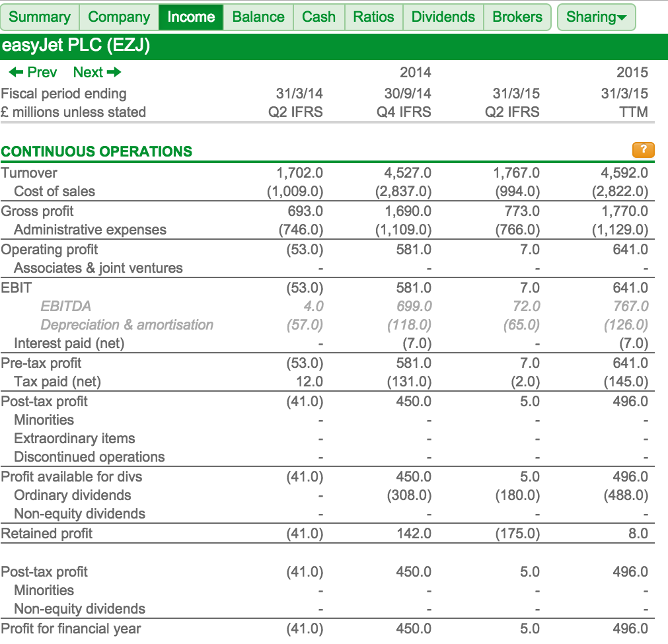The height and width of the screenshot is (644, 668).
Task: Click the Profit available for divs label
Action: (x=71, y=477)
